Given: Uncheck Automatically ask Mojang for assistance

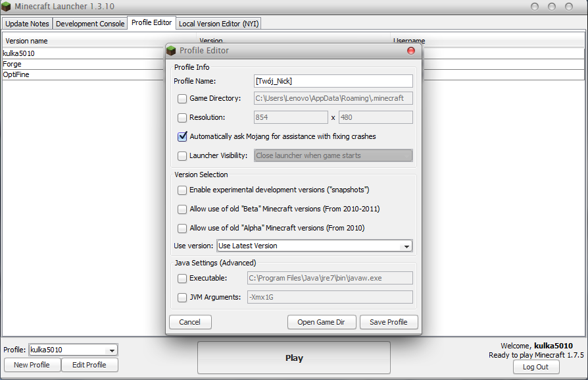Looking at the screenshot, I should pos(182,136).
